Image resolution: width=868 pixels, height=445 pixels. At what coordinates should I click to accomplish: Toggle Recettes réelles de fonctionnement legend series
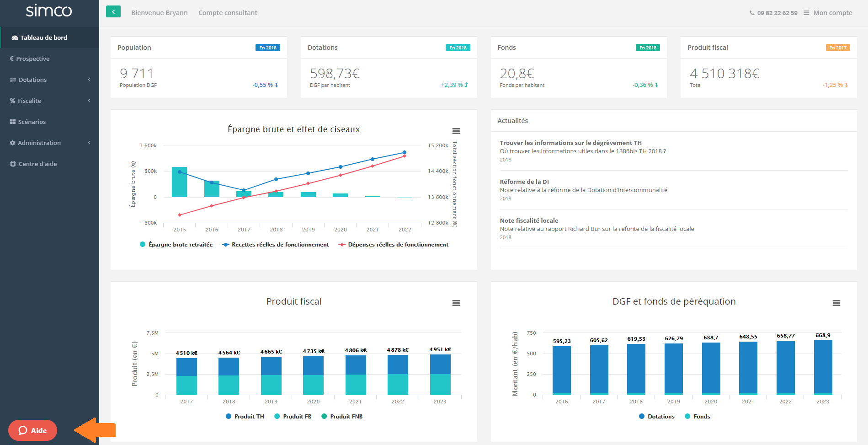tap(276, 245)
